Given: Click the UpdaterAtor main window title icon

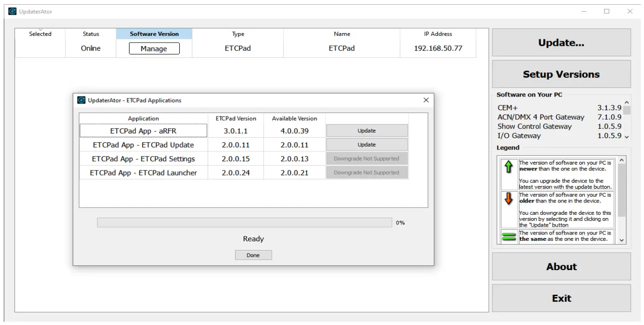Looking at the screenshot, I should point(12,11).
